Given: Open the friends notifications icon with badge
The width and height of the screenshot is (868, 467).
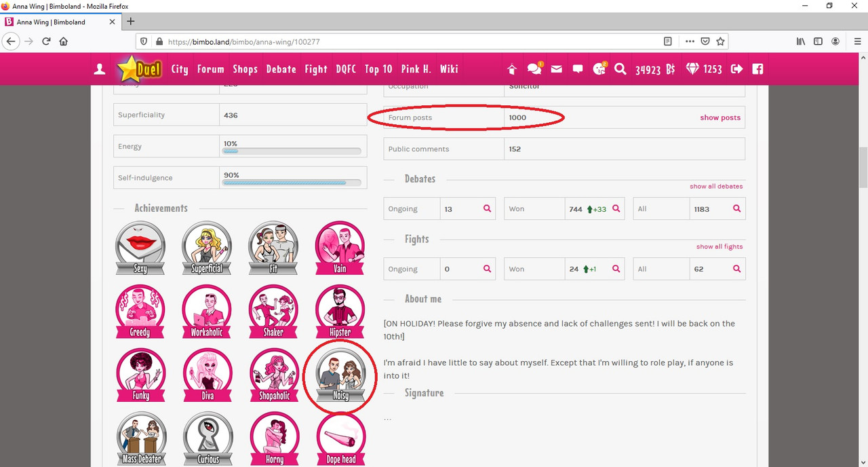Looking at the screenshot, I should click(x=599, y=69).
